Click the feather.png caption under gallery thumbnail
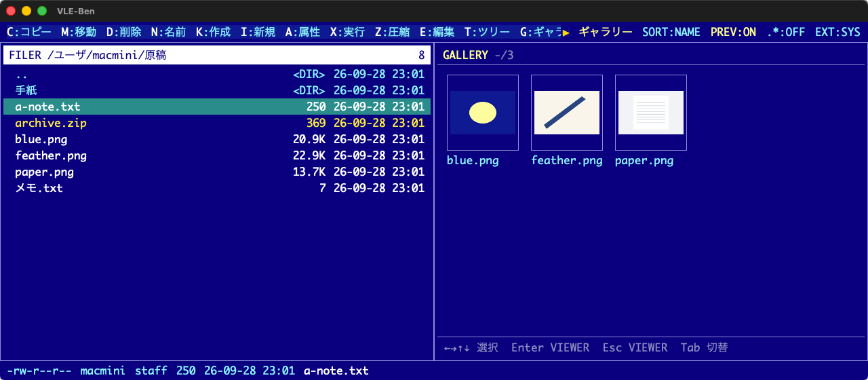This screenshot has height=380, width=868. pyautogui.click(x=567, y=161)
